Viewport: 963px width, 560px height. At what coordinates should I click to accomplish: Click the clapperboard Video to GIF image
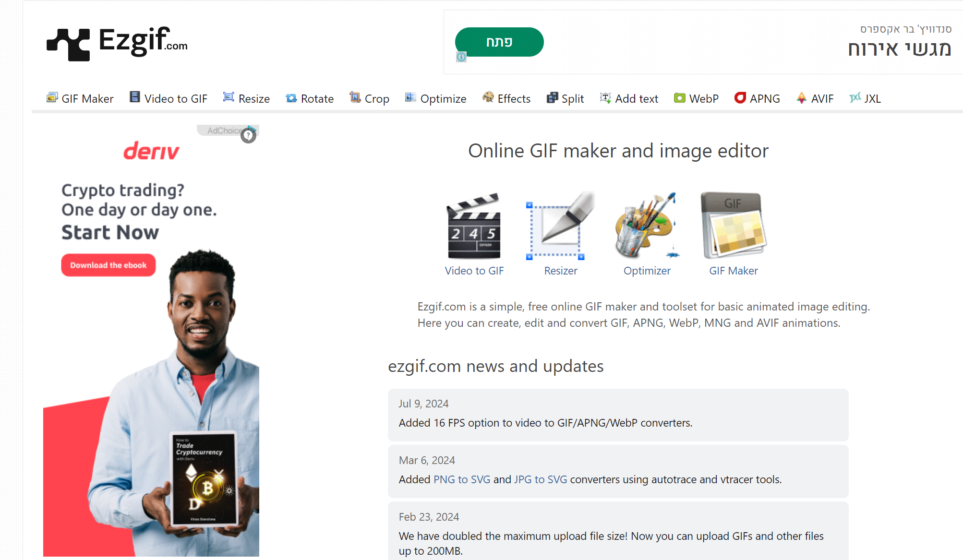[474, 226]
